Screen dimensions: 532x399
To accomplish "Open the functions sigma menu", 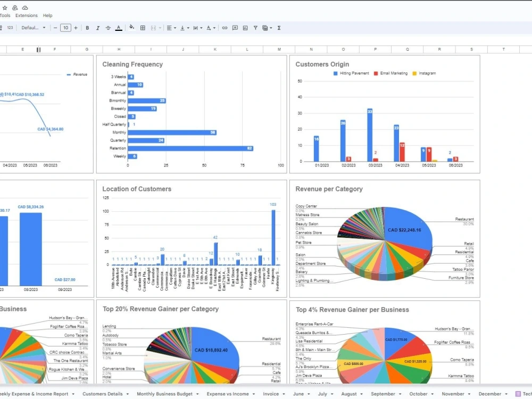I will [x=279, y=28].
